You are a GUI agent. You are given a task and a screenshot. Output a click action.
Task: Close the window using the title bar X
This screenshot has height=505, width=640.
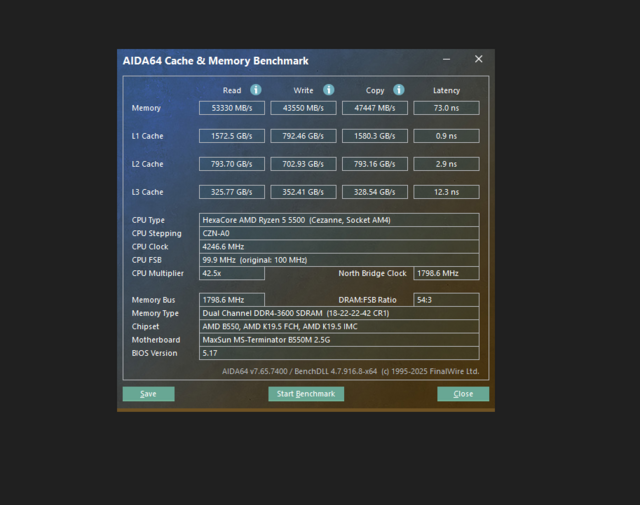tap(478, 60)
